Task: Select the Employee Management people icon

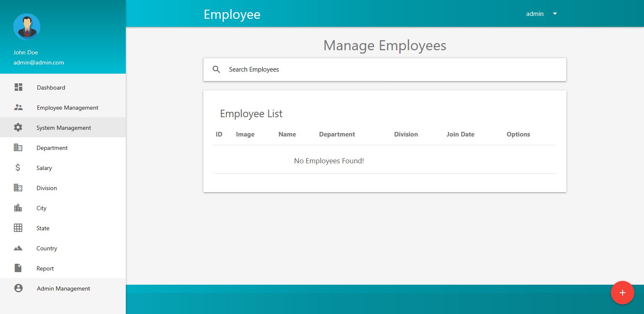Action: coord(18,107)
